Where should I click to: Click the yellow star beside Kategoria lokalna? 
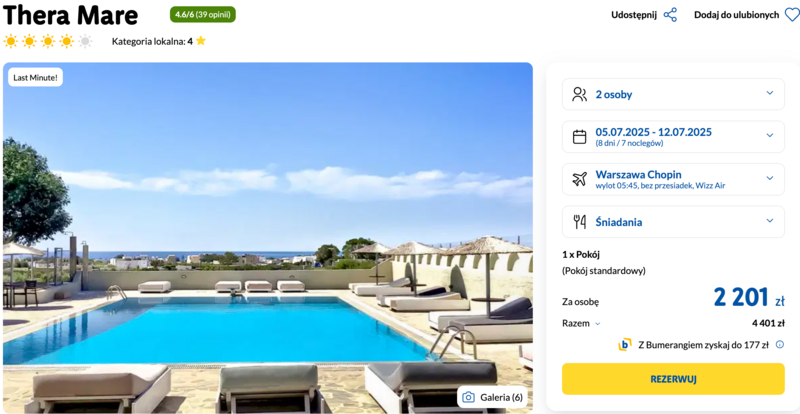pyautogui.click(x=201, y=41)
